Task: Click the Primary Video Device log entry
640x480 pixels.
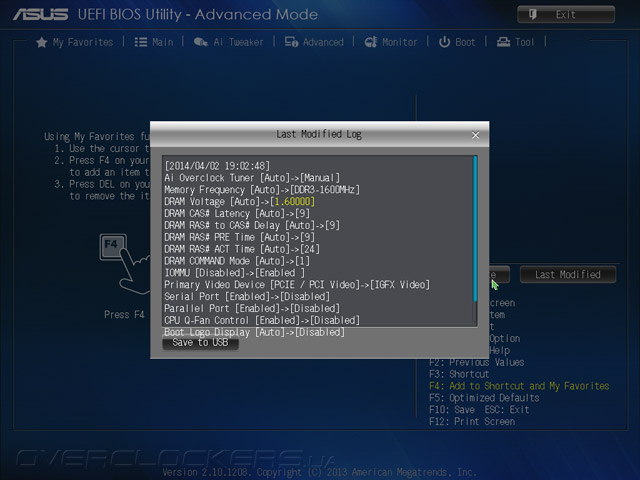Action: pyautogui.click(x=297, y=284)
